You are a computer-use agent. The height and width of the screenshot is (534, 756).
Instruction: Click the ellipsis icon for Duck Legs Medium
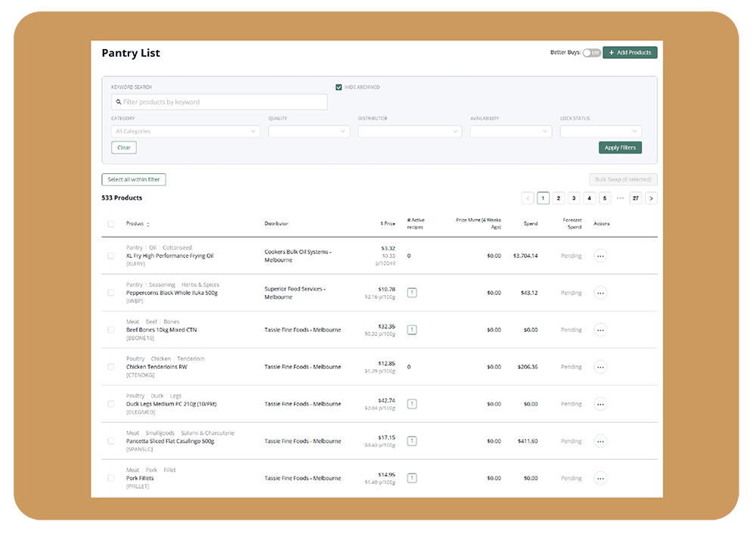(x=600, y=404)
